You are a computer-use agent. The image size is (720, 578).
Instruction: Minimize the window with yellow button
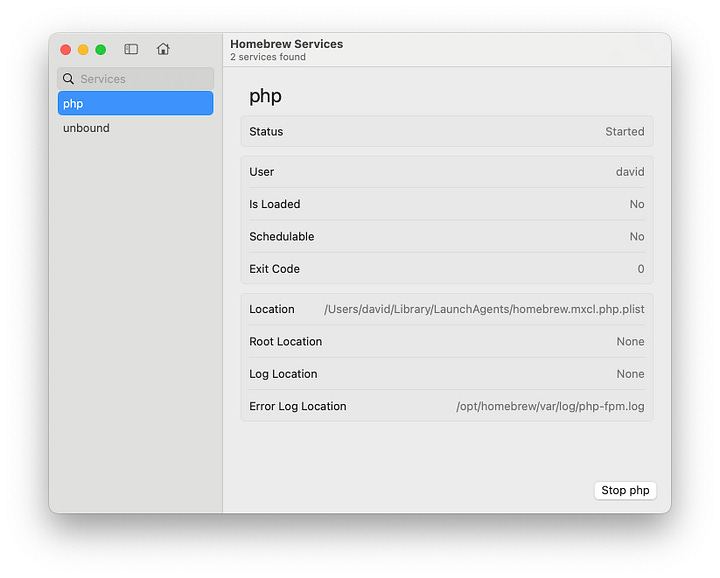pyautogui.click(x=83, y=50)
